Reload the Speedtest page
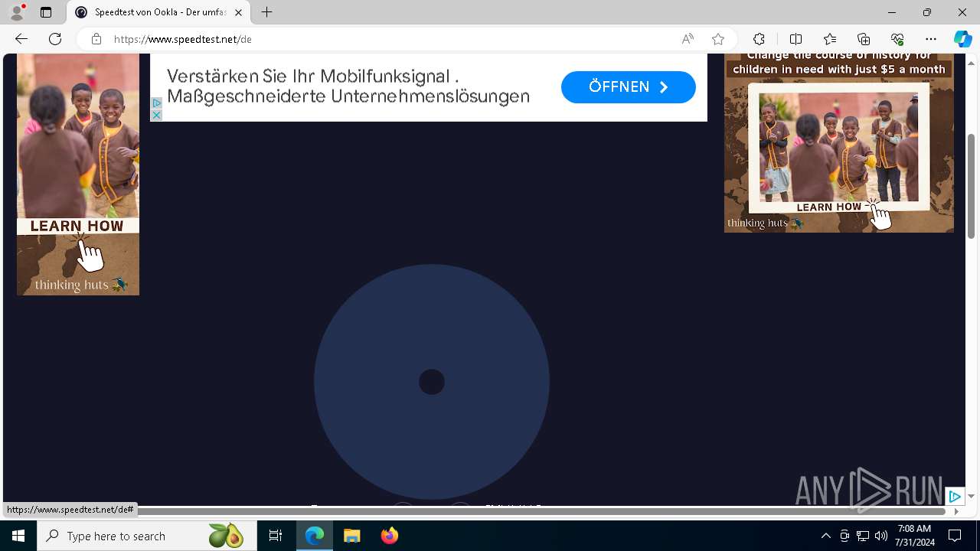The width and height of the screenshot is (980, 551). [x=55, y=39]
